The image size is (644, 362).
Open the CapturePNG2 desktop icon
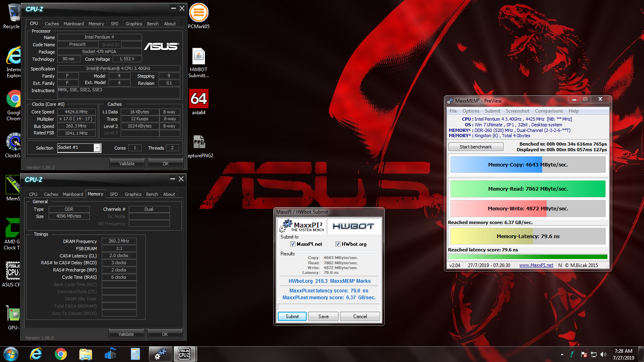(x=200, y=146)
